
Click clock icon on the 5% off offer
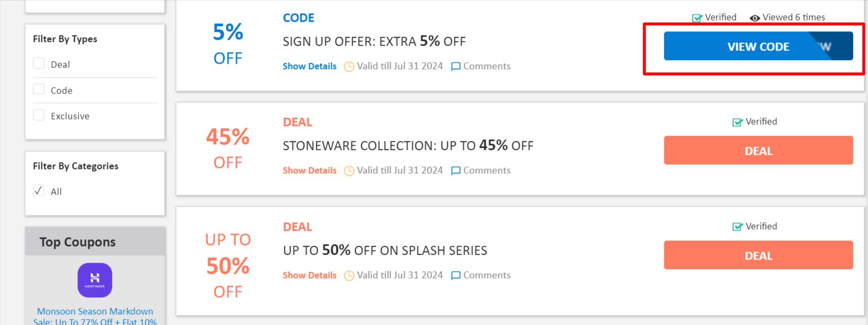point(349,66)
